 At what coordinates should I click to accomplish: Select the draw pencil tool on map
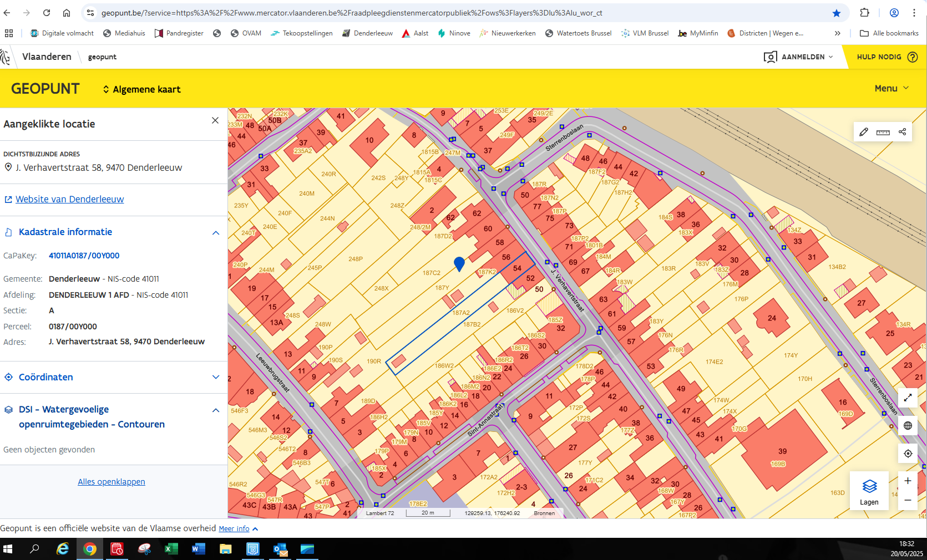click(864, 132)
